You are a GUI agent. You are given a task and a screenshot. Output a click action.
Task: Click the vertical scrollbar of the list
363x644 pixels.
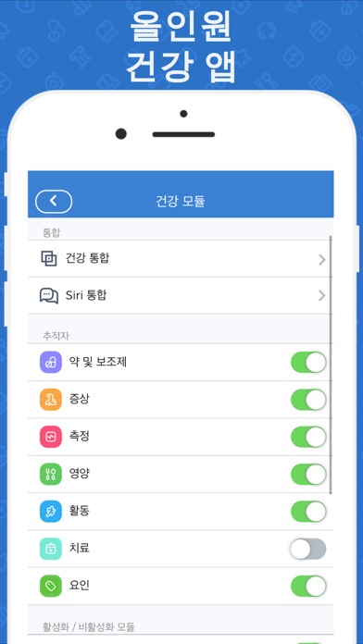(x=331, y=365)
